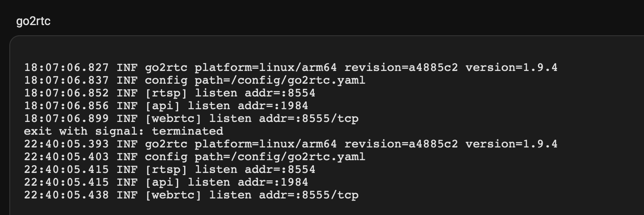The image size is (644, 215).
Task: Click the 22:40:05.438 webrtc listen line
Action: pyautogui.click(x=191, y=195)
